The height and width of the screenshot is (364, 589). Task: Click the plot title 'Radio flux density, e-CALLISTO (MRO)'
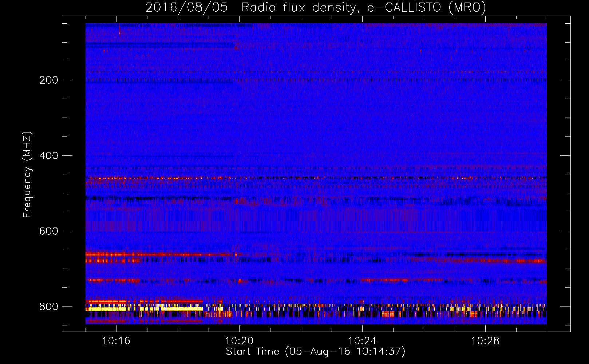pyautogui.click(x=364, y=7)
